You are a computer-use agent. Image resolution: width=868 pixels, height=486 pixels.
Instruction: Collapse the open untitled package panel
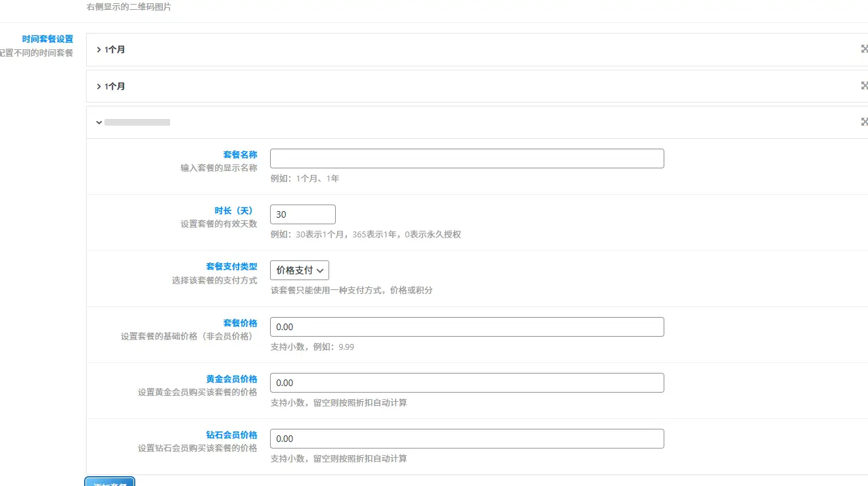point(99,122)
